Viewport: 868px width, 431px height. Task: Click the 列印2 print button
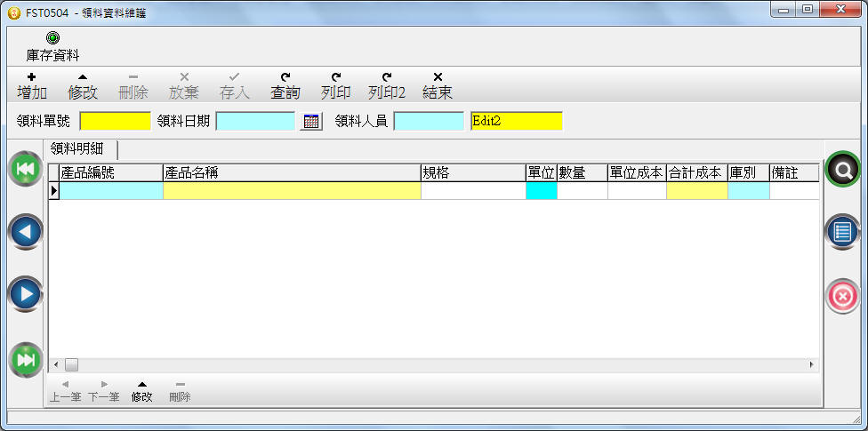387,86
